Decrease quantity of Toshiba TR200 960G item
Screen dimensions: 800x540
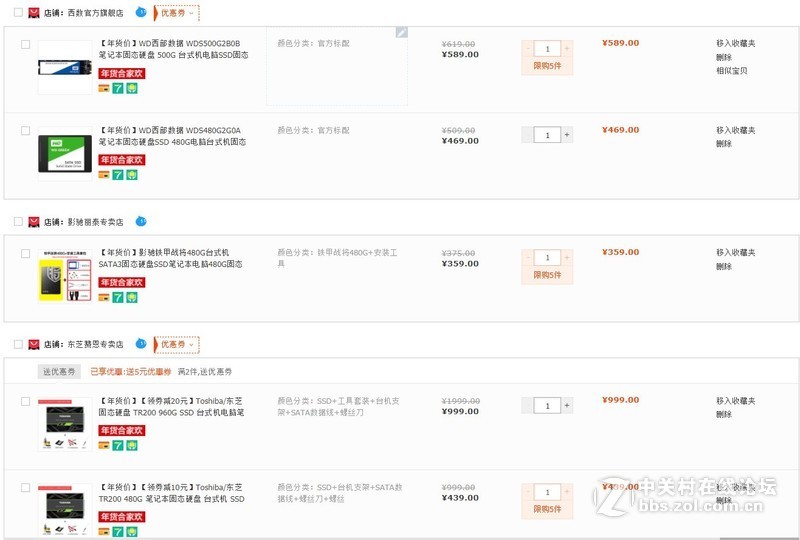[528, 405]
